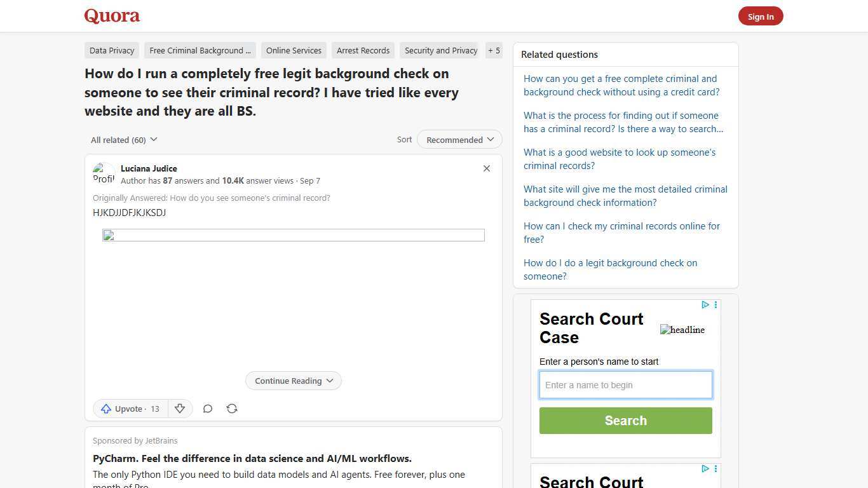This screenshot has width=868, height=488.
Task: Dismiss the answer with the X
Action: coord(487,168)
